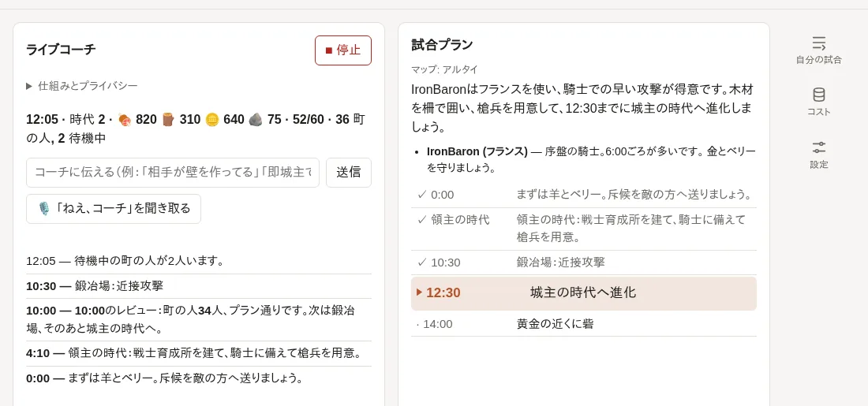
Task: Click the gold coin icon beside 640
Action: [x=212, y=120]
